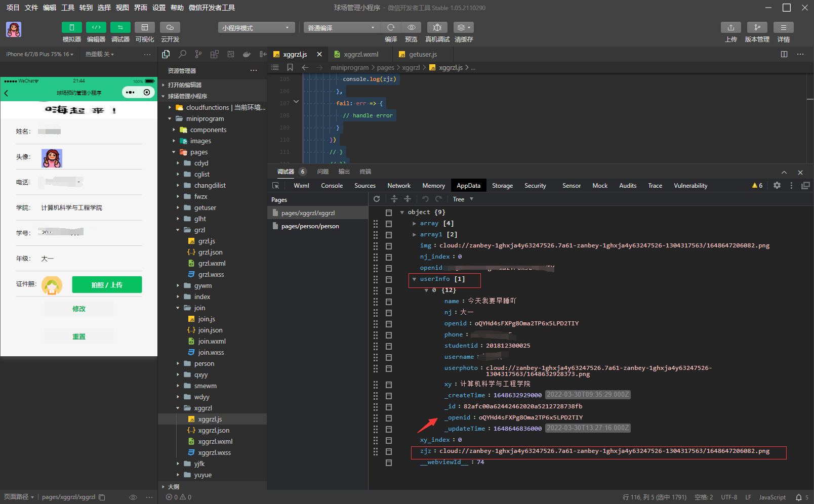Click the compile (编译) refresh icon
814x504 pixels.
pos(391,27)
